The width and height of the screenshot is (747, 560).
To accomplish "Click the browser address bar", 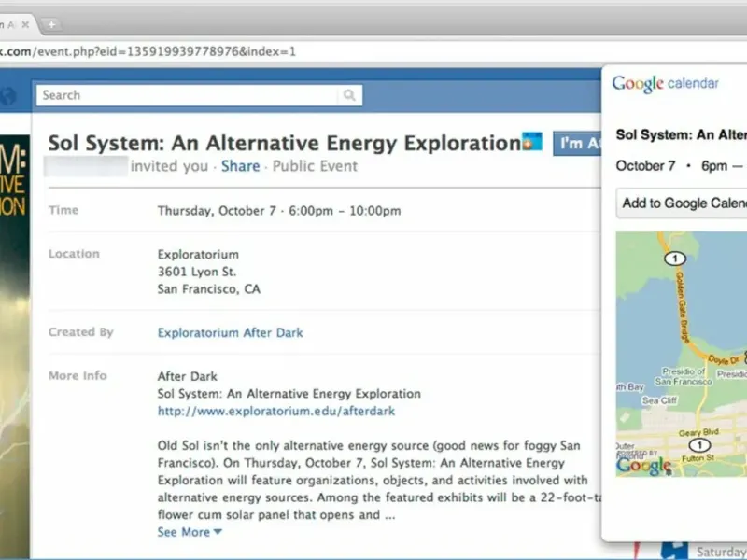I will click(373, 51).
